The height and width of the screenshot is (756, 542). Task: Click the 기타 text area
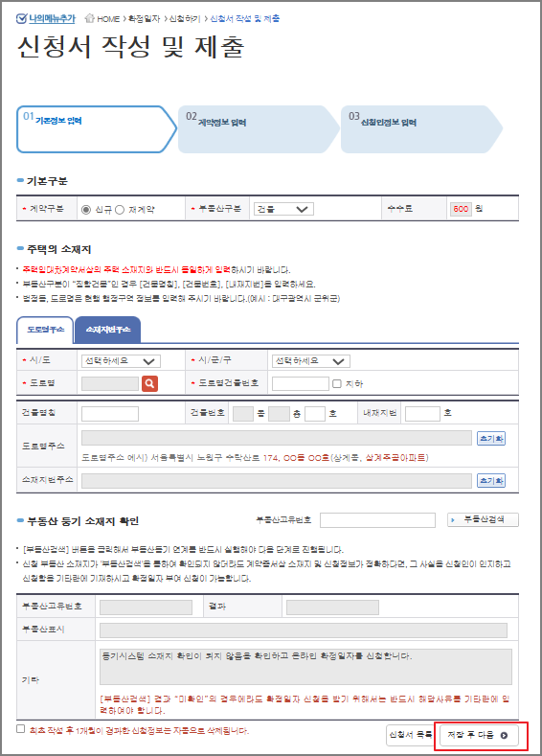[x=305, y=667]
